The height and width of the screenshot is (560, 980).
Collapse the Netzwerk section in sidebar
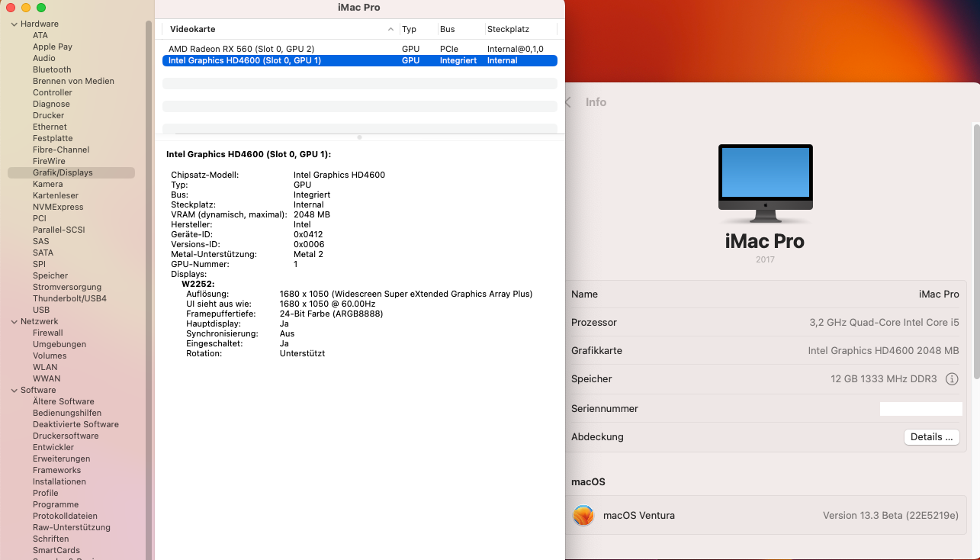(x=14, y=322)
